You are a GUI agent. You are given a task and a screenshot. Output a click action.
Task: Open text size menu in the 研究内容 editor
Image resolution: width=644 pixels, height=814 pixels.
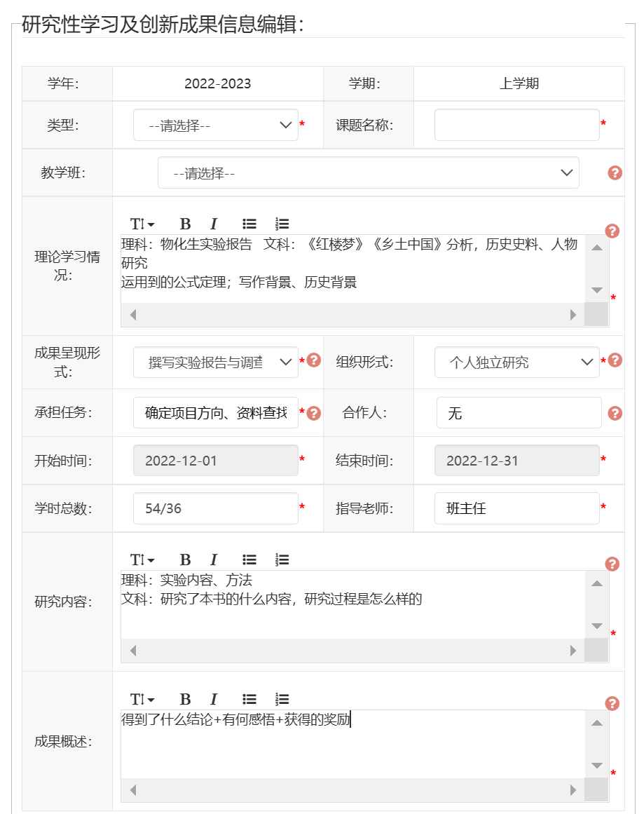[x=142, y=559]
